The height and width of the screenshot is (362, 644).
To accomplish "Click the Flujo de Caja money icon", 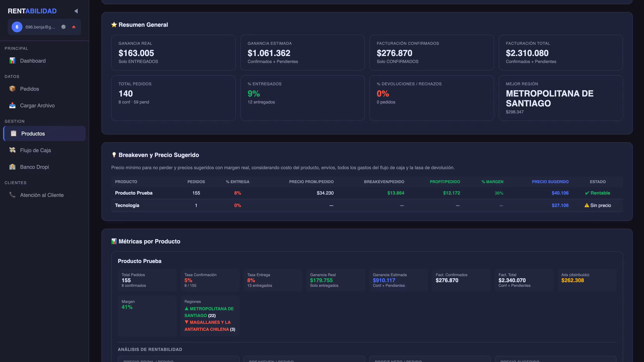I will 12,150.
